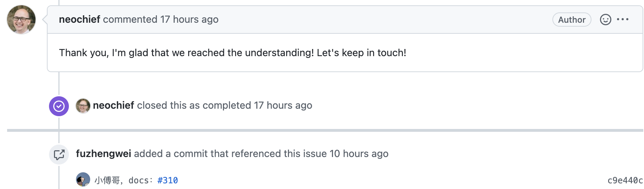Viewport: 644px width, 189px height.
Task: Open the emoji reaction picker on comment
Action: tap(605, 20)
